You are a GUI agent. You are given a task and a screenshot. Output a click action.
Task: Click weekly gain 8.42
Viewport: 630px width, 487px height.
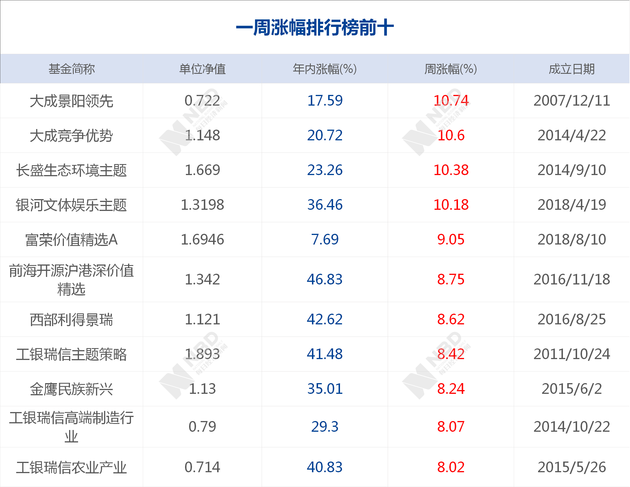[x=451, y=354]
